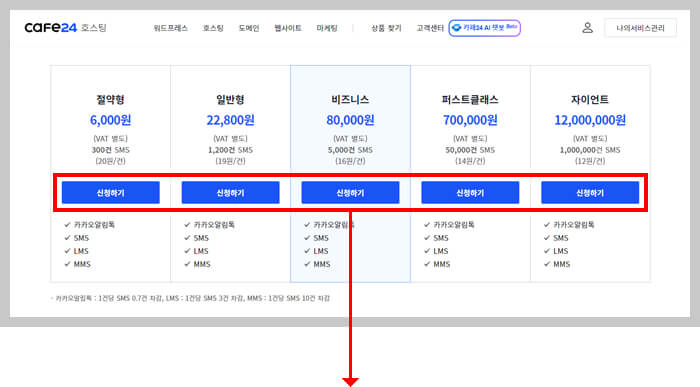700x387 pixels.
Task: Open the user account profile icon
Action: [588, 28]
